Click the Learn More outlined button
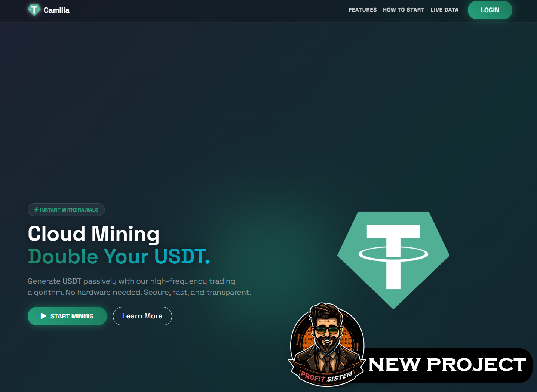This screenshot has width=537, height=392. [142, 316]
